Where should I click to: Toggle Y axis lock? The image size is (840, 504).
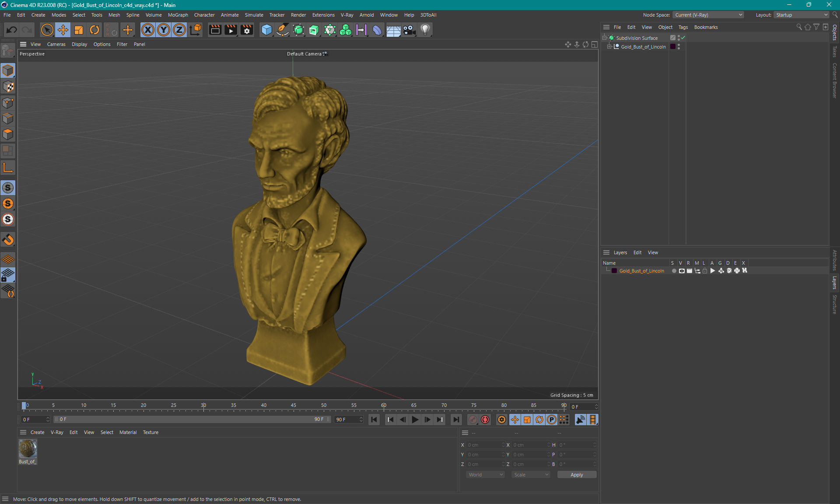pos(164,30)
